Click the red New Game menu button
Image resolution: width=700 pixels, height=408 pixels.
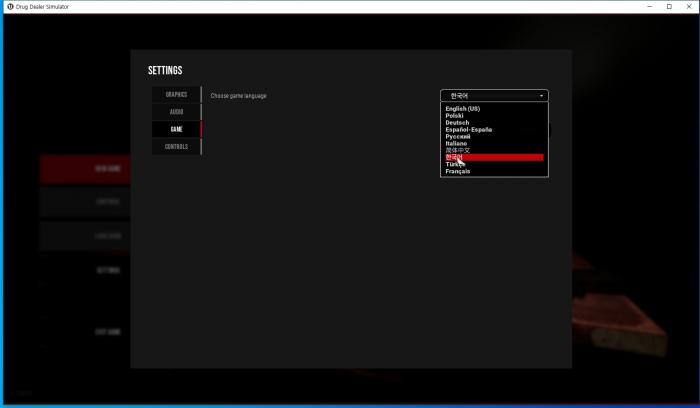(85, 169)
